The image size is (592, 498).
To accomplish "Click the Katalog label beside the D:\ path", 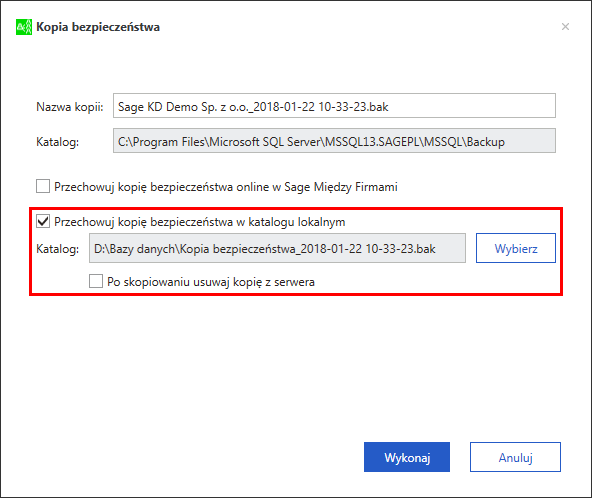I will click(58, 249).
